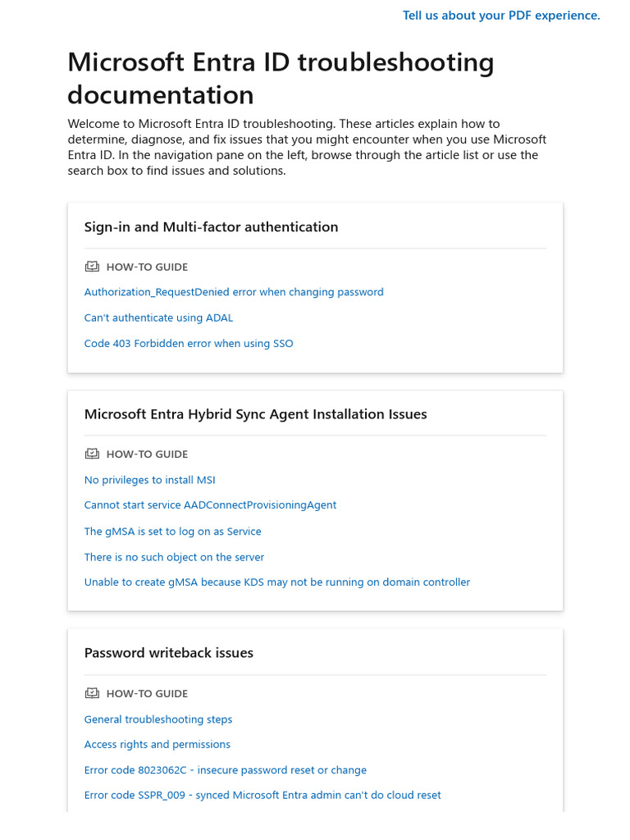
Task: Click the How-To Guide icon under Password writeback issues
Action: tap(91, 693)
